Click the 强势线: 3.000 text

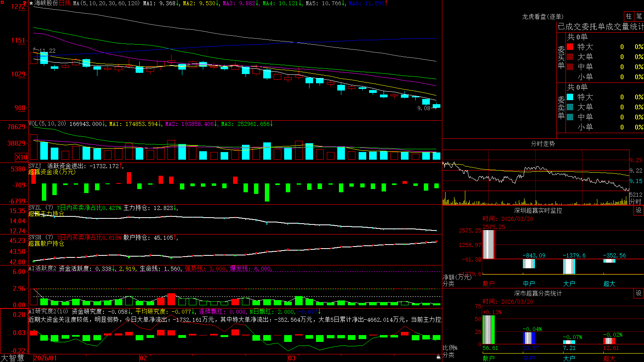(x=205, y=268)
